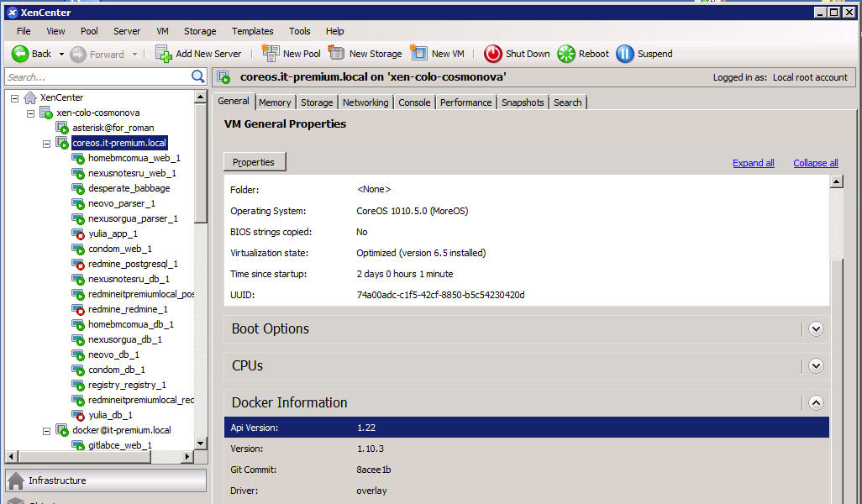The image size is (862, 504).
Task: Click the New Pool icon
Action: tap(271, 53)
